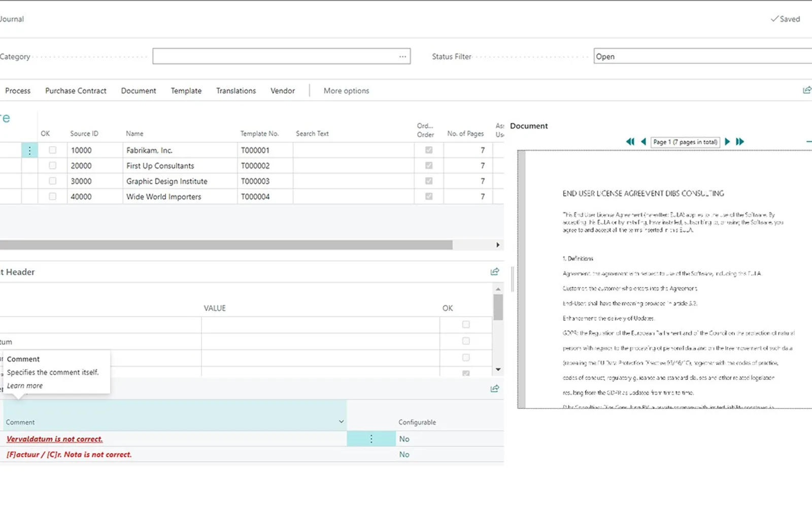Click Configurable value No for Vervaldatum row

point(404,439)
